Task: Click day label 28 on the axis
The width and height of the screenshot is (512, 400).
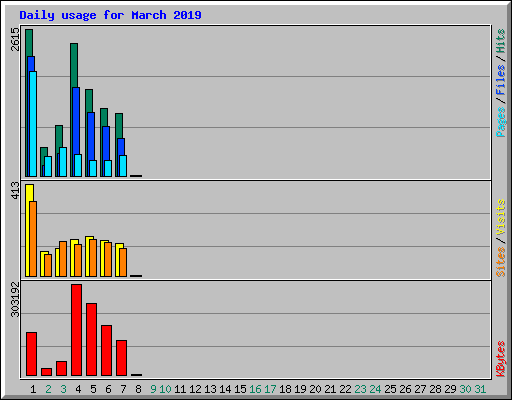Action: 435,389
